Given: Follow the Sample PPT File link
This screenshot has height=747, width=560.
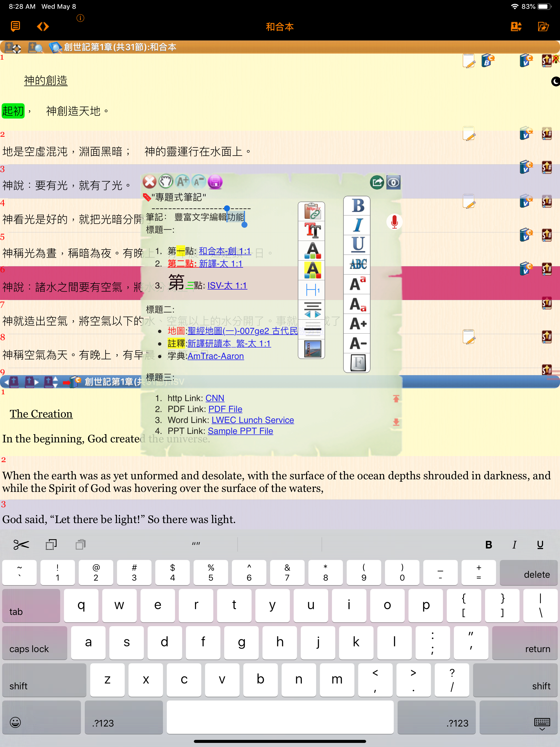Looking at the screenshot, I should [240, 431].
